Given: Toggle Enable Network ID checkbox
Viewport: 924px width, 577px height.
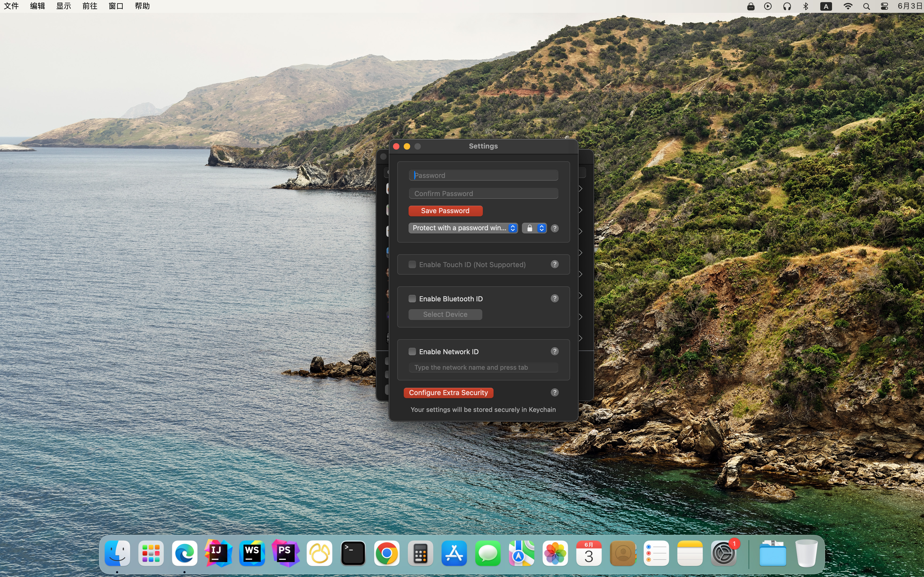Looking at the screenshot, I should [412, 351].
